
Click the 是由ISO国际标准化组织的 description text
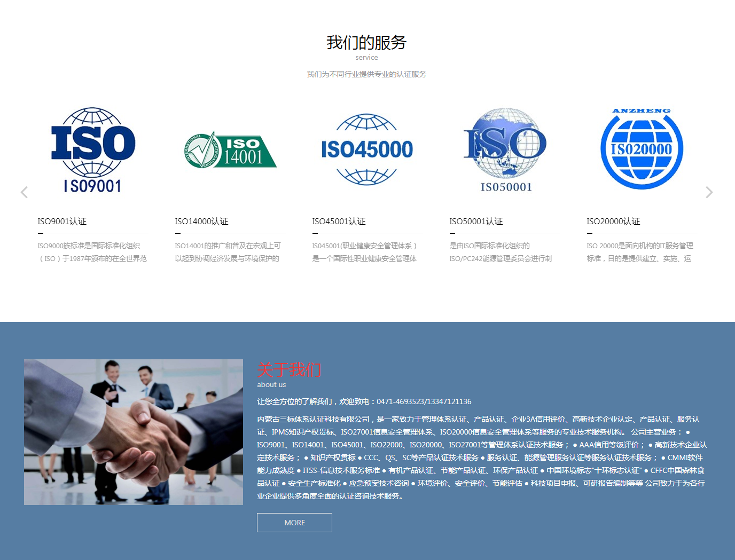(x=501, y=252)
